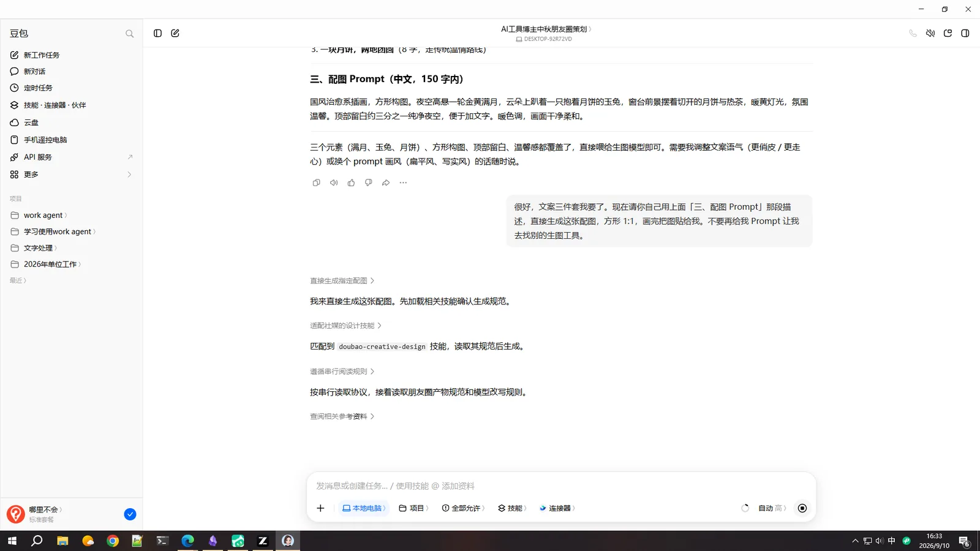Click the plus attachment button in input box

click(x=320, y=508)
